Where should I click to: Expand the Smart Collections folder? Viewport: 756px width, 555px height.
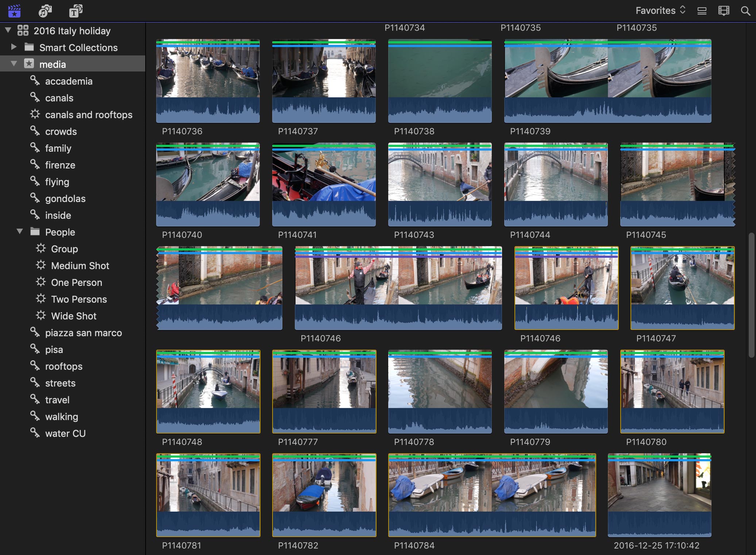point(14,47)
